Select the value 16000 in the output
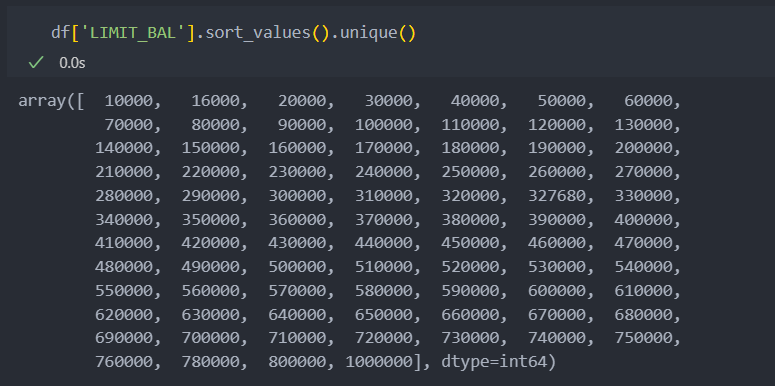The width and height of the screenshot is (775, 386). point(215,101)
